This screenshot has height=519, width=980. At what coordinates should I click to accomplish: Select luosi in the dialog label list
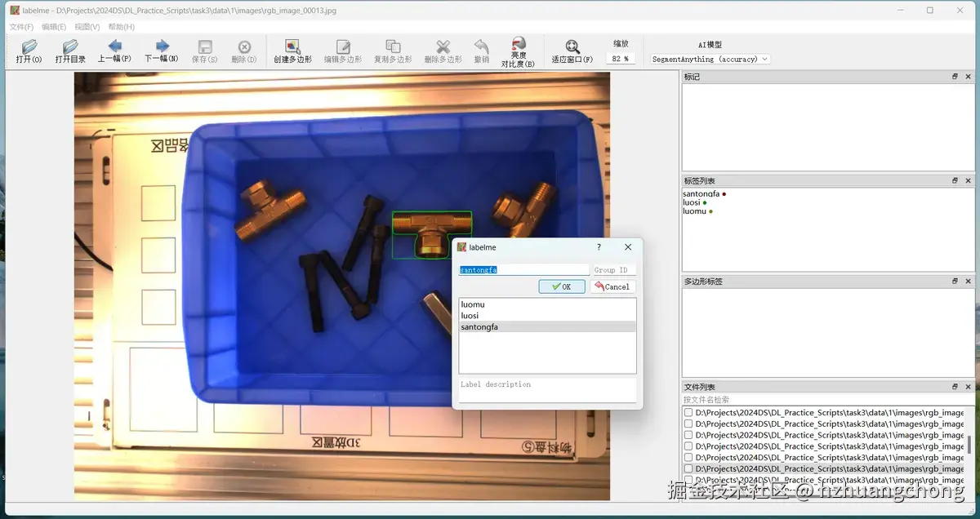pos(547,316)
